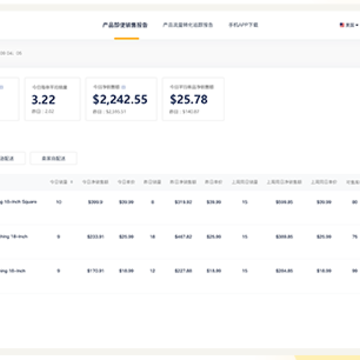Image resolution: width=360 pixels, height=360 pixels.
Task: Expand the US flag country selector dropdown
Action: (x=349, y=25)
